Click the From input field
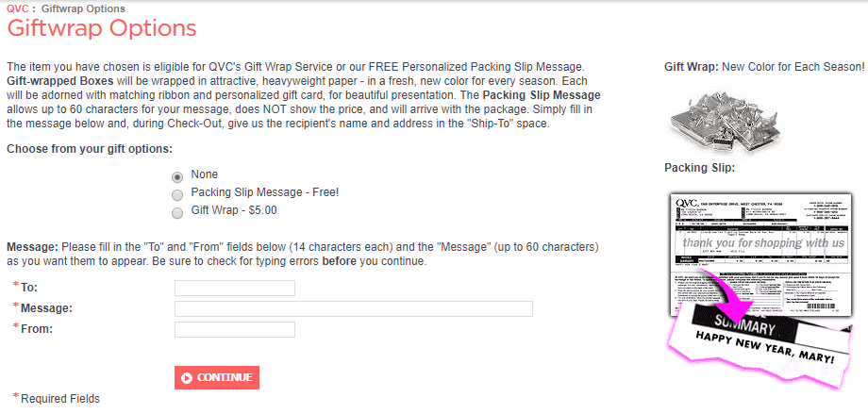 click(x=235, y=329)
